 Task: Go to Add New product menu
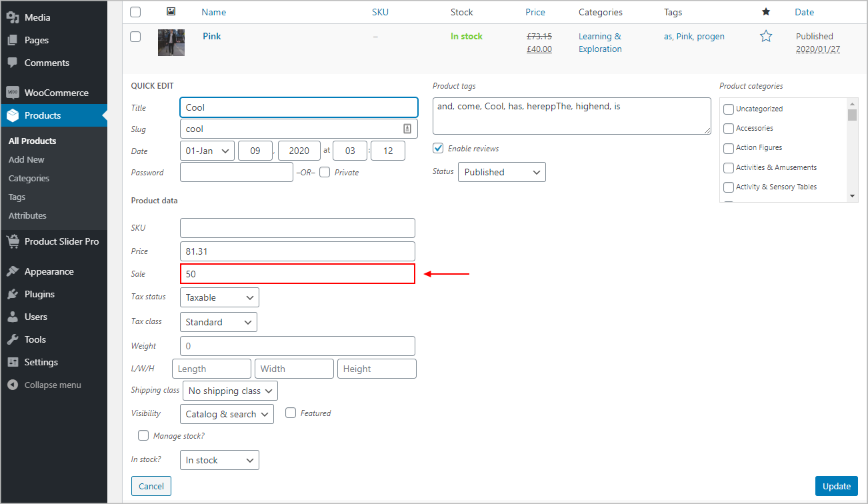pos(27,159)
